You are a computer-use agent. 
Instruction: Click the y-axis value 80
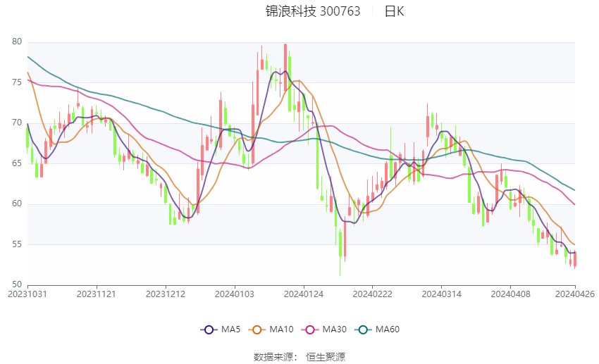tap(17, 42)
